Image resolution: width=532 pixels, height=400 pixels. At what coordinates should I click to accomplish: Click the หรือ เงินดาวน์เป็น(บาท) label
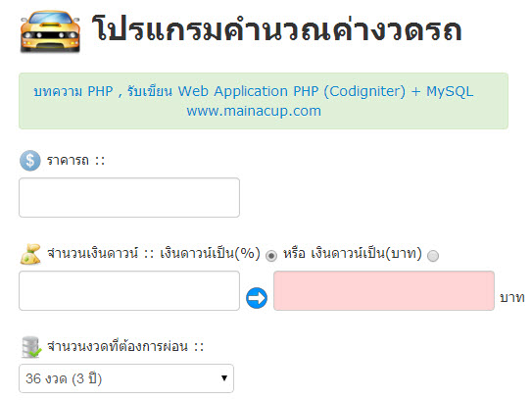click(x=353, y=253)
